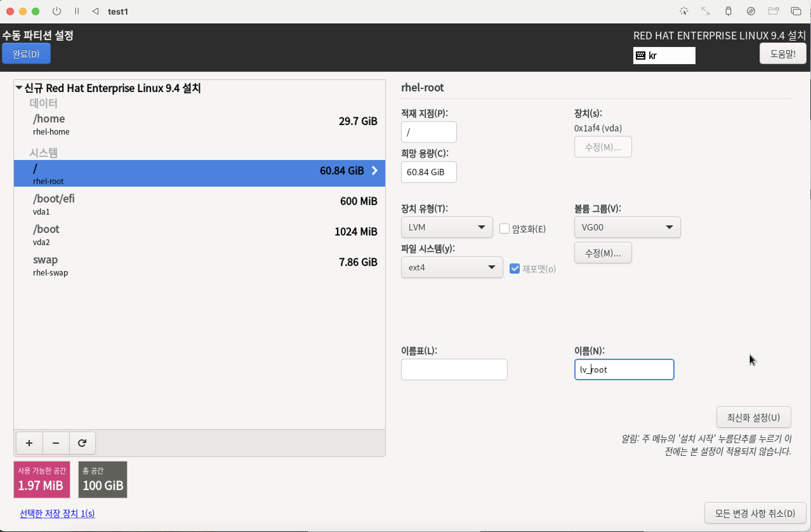Image resolution: width=811 pixels, height=532 pixels.
Task: Open the 선택한 저장 장치 1(s) link
Action: point(57,513)
